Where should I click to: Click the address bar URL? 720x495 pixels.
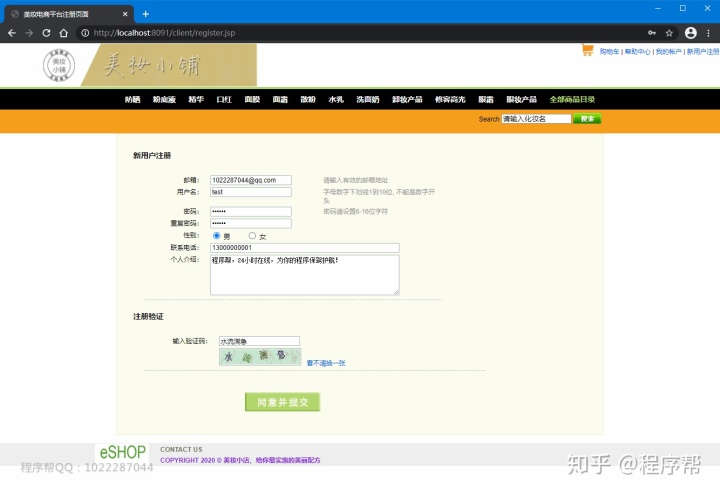coord(164,33)
